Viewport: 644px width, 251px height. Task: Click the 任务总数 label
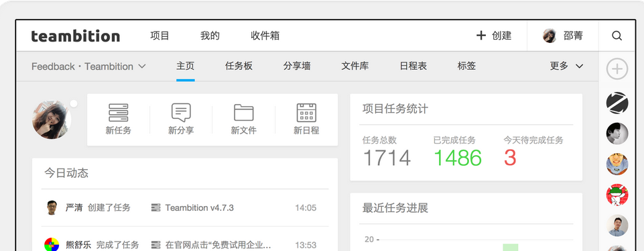[379, 140]
